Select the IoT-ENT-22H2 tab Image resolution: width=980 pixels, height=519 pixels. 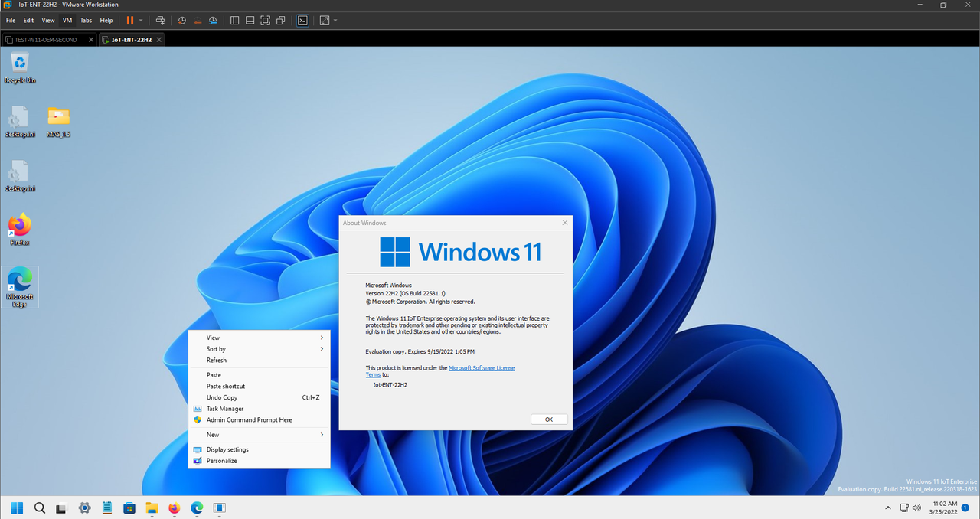point(126,40)
